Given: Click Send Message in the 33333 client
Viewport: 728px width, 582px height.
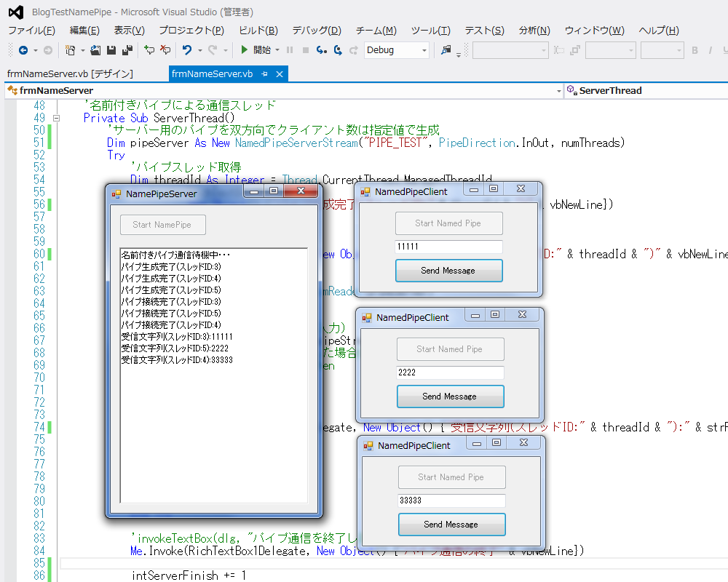Looking at the screenshot, I should click(451, 525).
